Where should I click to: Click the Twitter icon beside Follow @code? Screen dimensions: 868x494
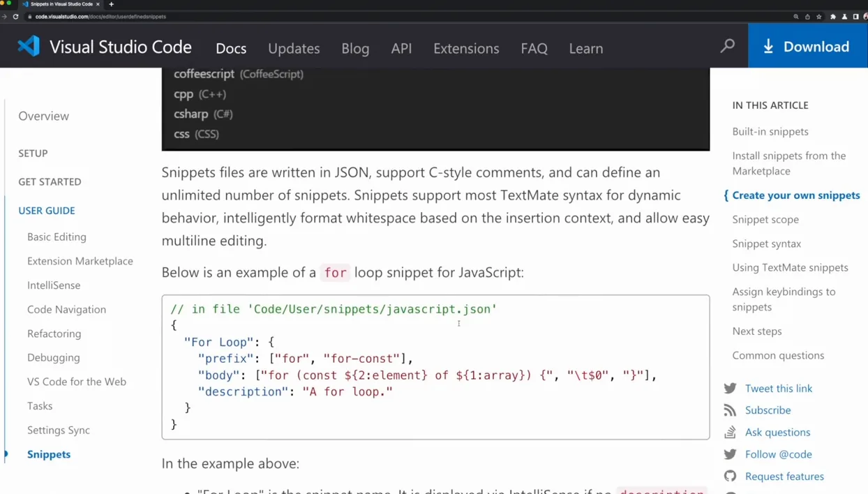[x=730, y=454]
